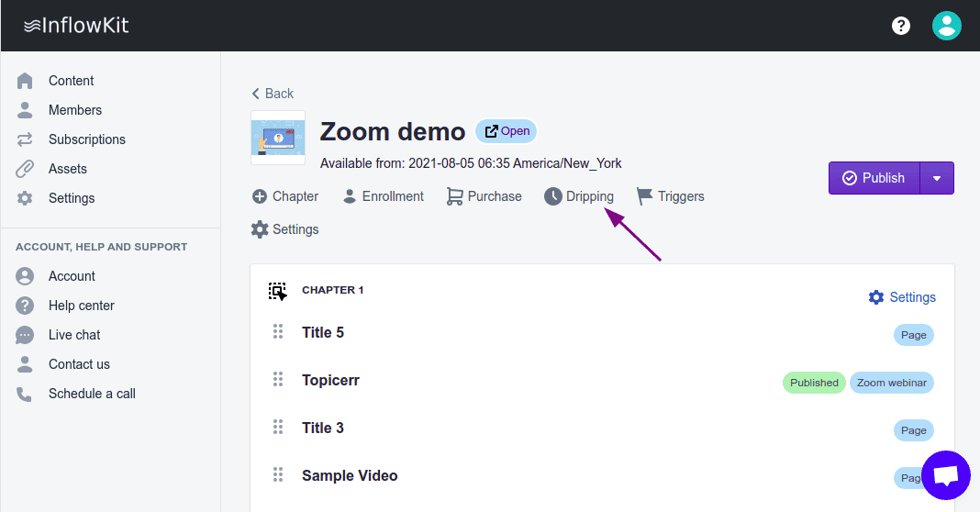Open the user profile avatar
The height and width of the screenshot is (512, 980).
point(946,26)
